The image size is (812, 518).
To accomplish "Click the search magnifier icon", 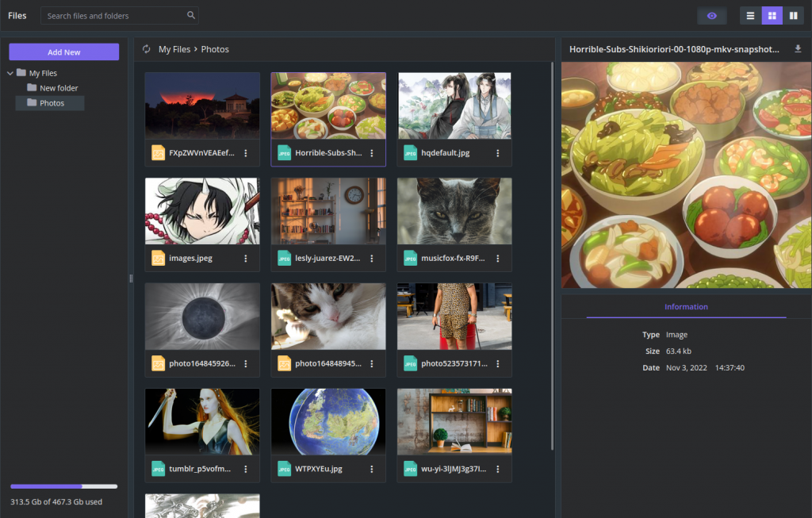I will coord(190,15).
